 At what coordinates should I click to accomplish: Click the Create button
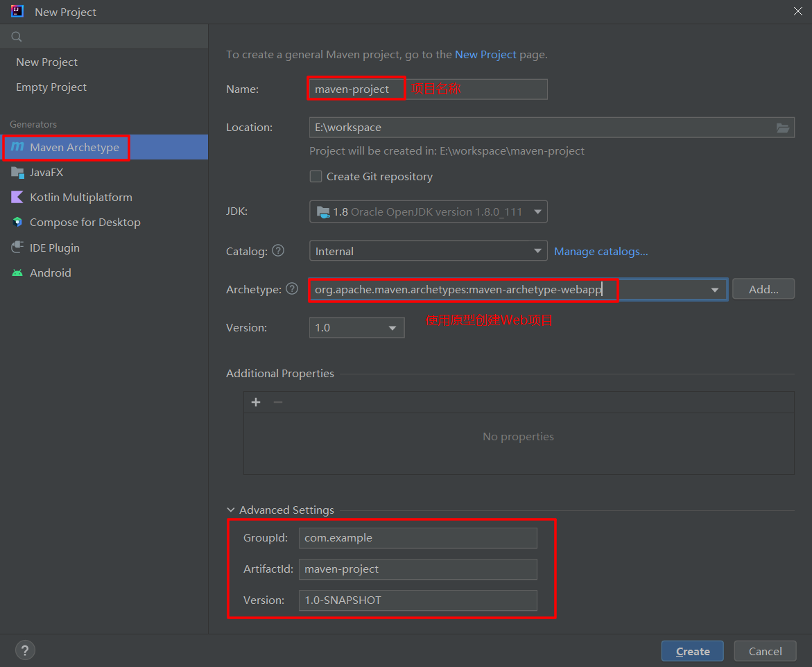[692, 652]
